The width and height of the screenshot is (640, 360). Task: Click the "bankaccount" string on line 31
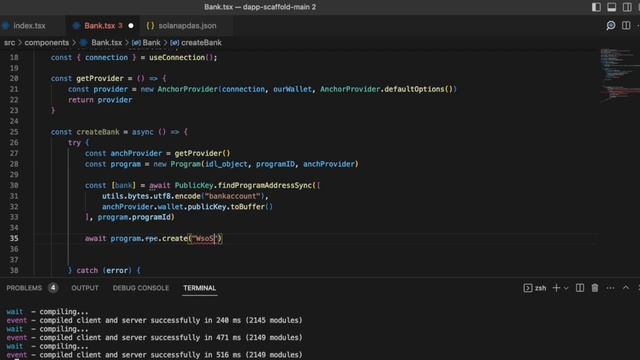tap(233, 196)
